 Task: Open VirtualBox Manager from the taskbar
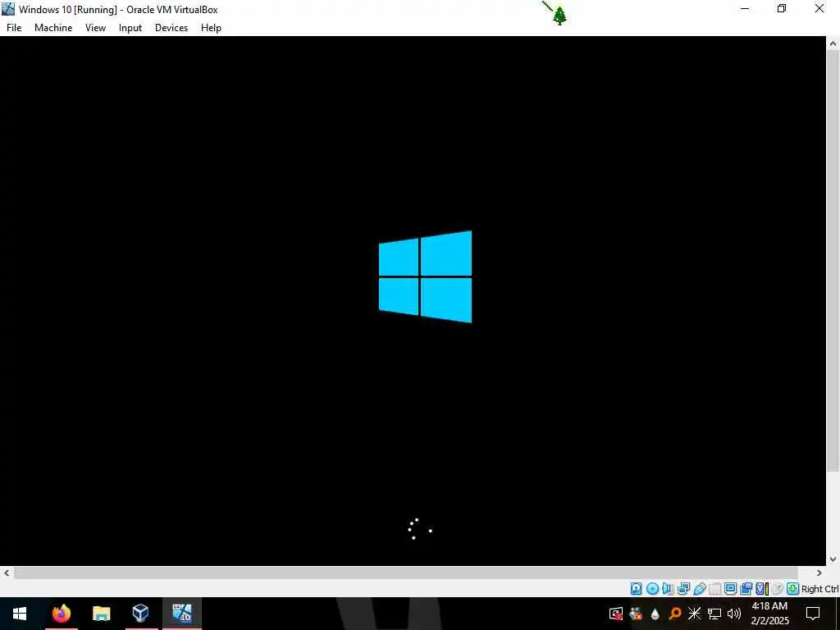point(140,614)
